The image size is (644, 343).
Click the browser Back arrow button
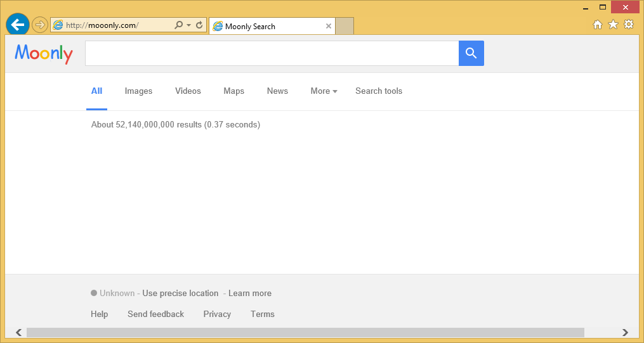[17, 25]
